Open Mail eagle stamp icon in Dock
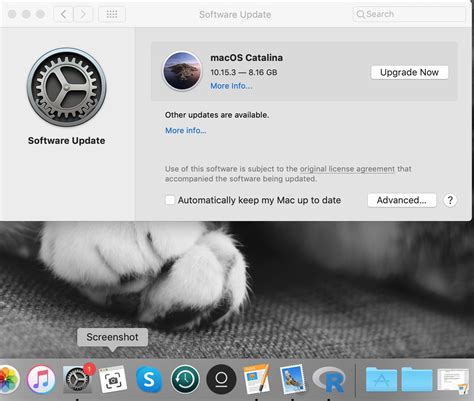 [x=293, y=379]
